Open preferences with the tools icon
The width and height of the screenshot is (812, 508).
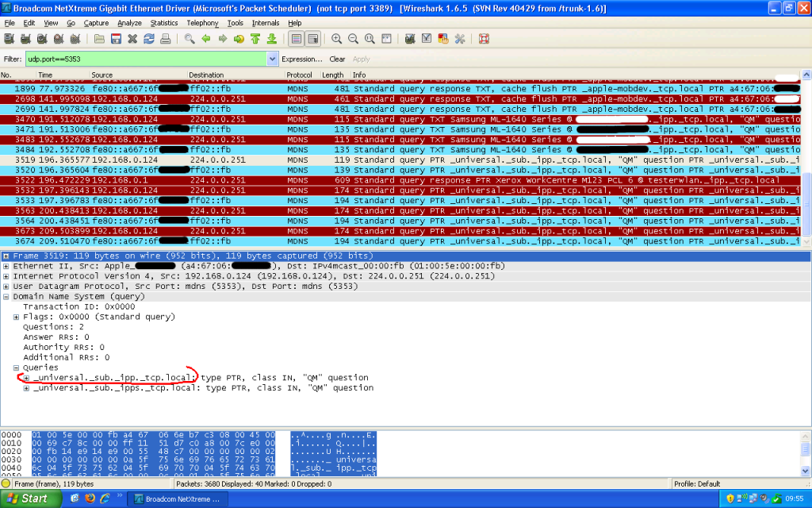tap(460, 39)
